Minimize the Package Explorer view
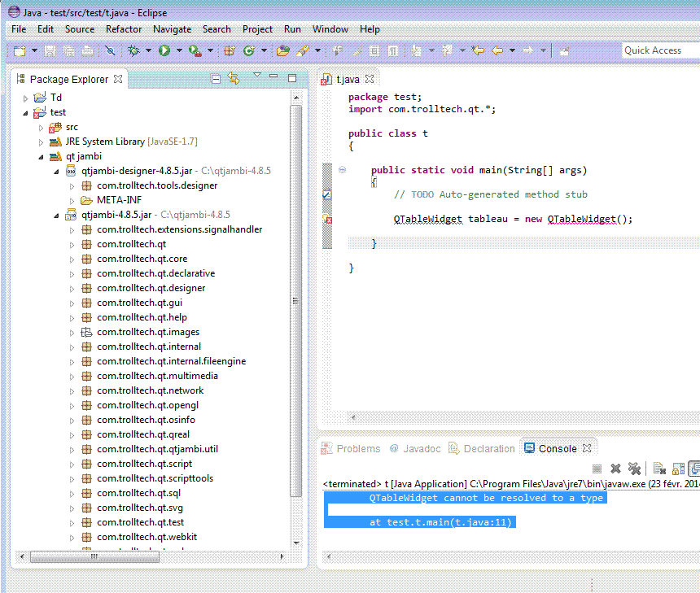The width and height of the screenshot is (700, 593). [273, 76]
